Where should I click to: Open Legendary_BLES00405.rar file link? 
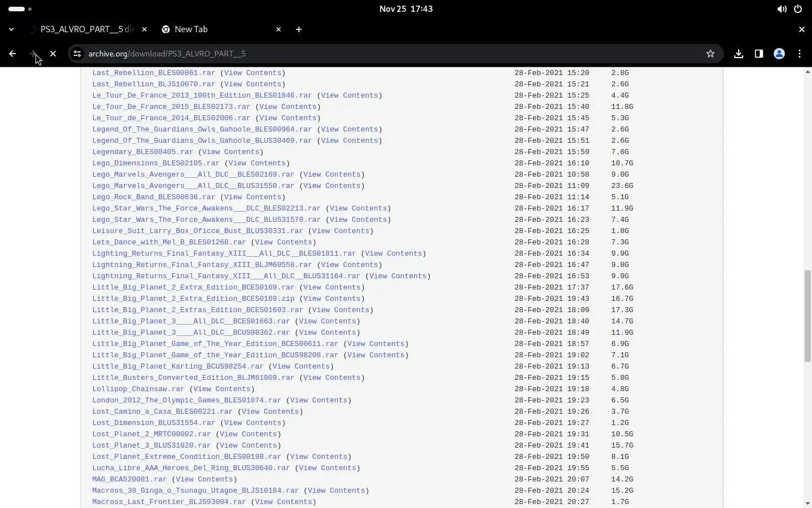click(143, 152)
